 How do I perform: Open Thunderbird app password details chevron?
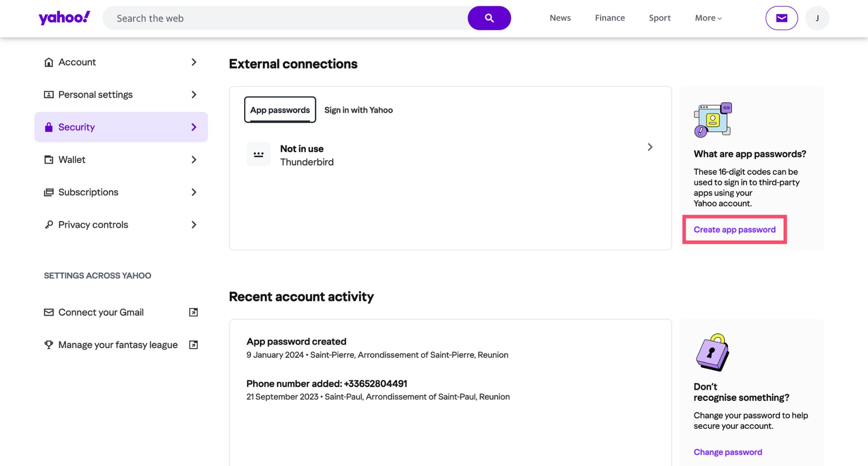(650, 147)
